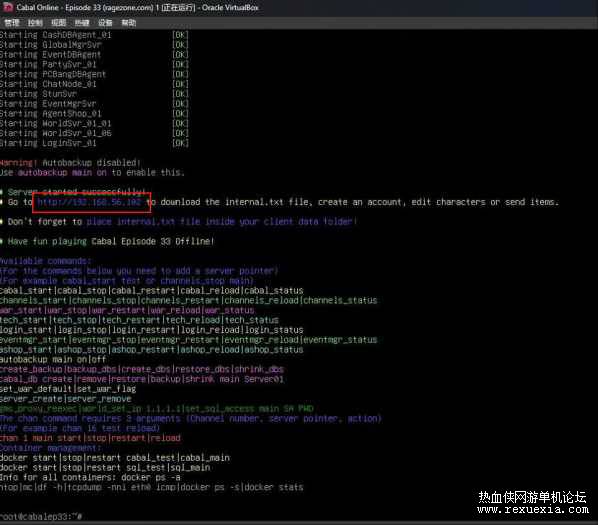Click the login_start|login_stop command line

pyautogui.click(x=151, y=330)
